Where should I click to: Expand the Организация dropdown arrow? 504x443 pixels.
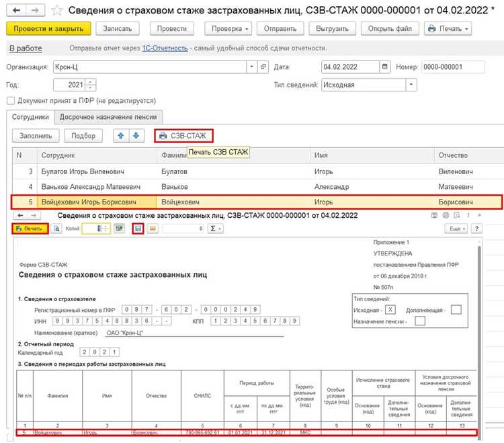coord(252,67)
